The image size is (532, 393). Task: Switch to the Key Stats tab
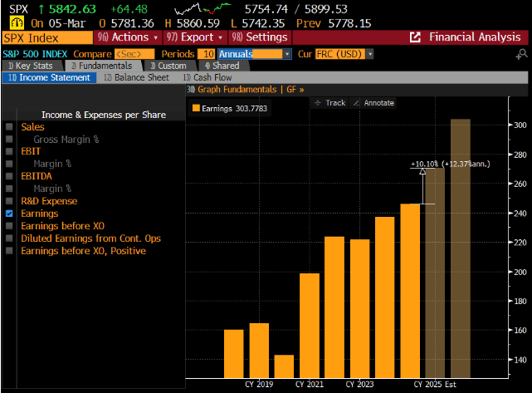coord(31,66)
